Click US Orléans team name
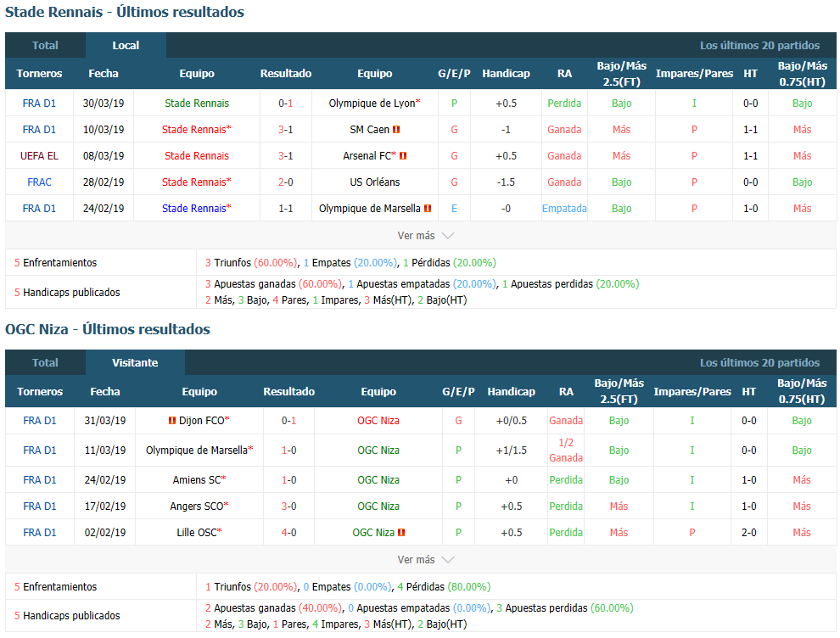This screenshot has height=638, width=840. tap(375, 182)
